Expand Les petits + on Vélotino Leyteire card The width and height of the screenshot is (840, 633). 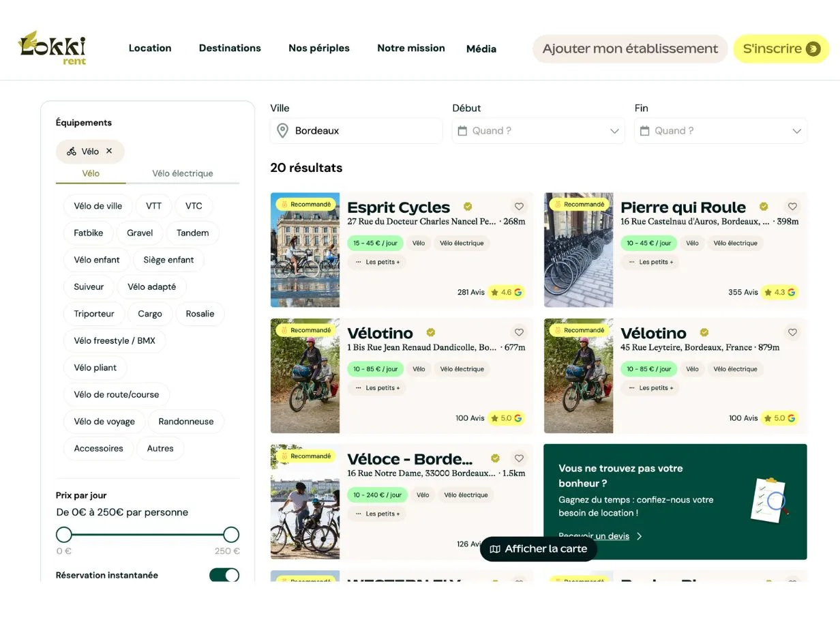650,387
